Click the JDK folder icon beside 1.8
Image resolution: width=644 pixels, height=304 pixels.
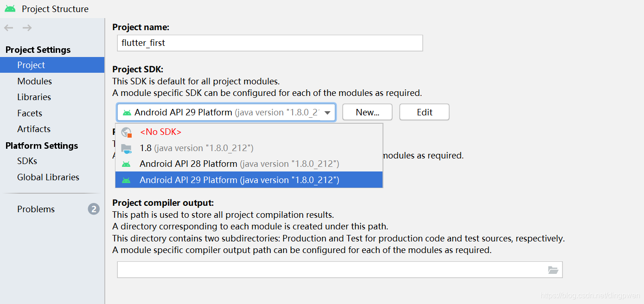(127, 148)
